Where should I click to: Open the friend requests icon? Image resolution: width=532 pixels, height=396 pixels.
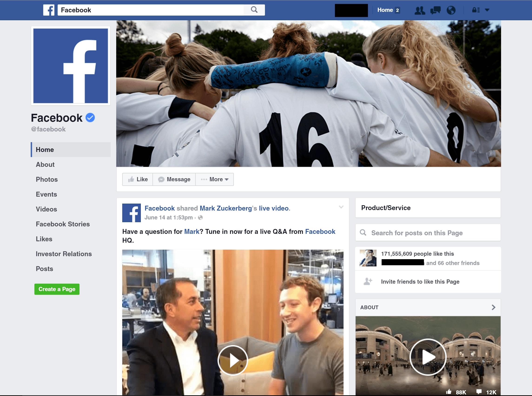pyautogui.click(x=420, y=10)
